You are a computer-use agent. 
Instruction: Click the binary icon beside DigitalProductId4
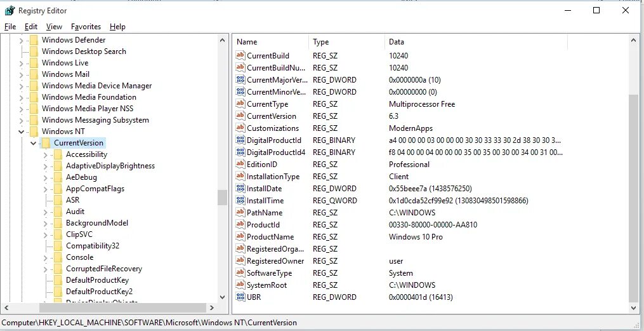point(240,152)
